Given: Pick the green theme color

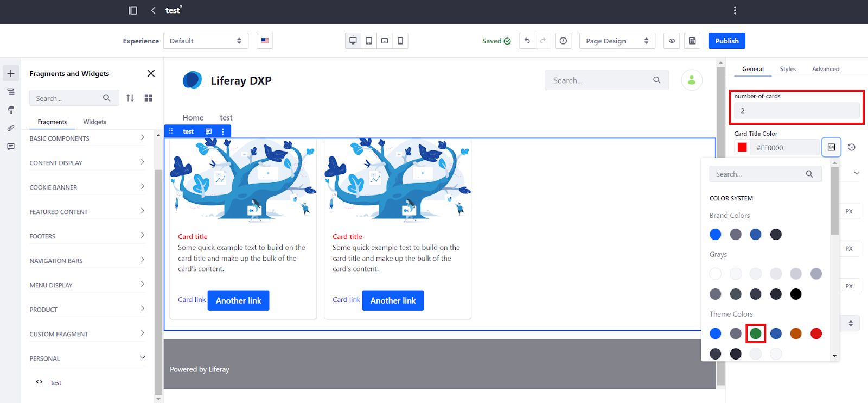Looking at the screenshot, I should [x=756, y=333].
